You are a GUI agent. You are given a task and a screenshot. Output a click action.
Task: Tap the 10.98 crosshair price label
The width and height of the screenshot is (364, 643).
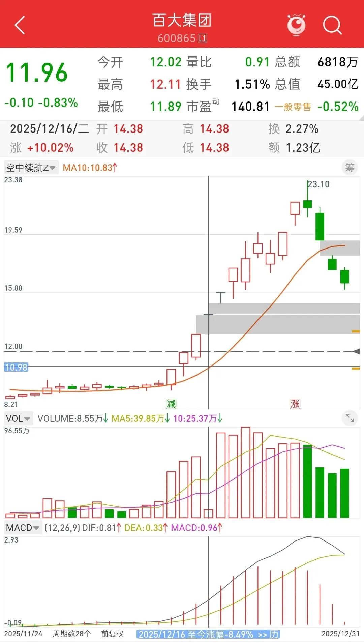pyautogui.click(x=16, y=367)
